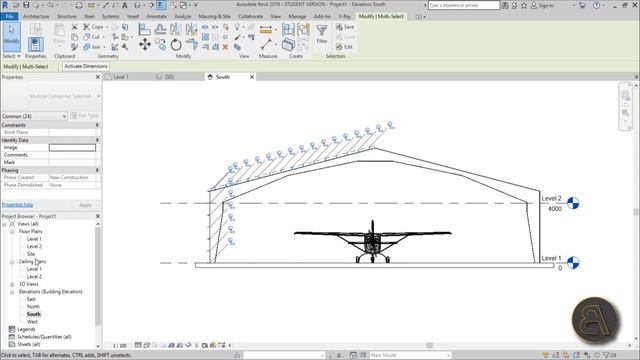
Task: Delete selected elements with red X
Action: tap(225, 47)
